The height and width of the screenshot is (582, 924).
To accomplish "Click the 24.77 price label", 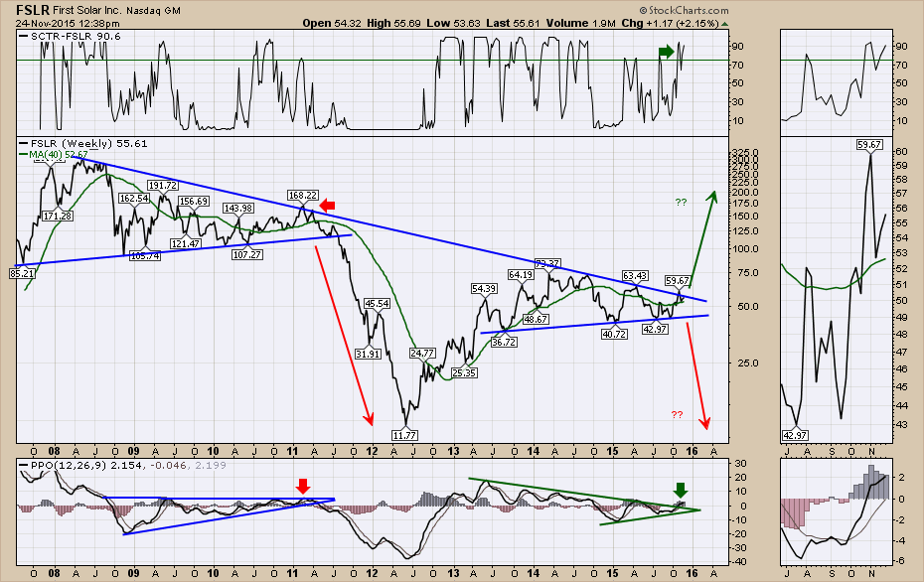I will coord(422,353).
